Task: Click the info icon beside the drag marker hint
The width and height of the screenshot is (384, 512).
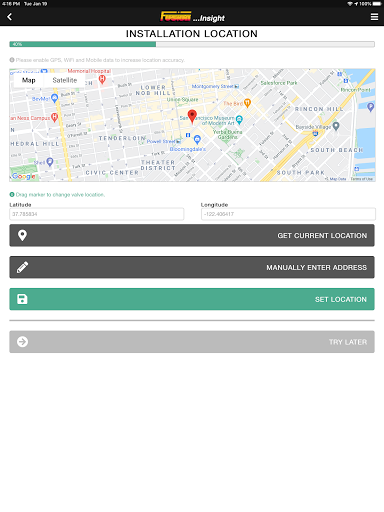Action: 12,194
